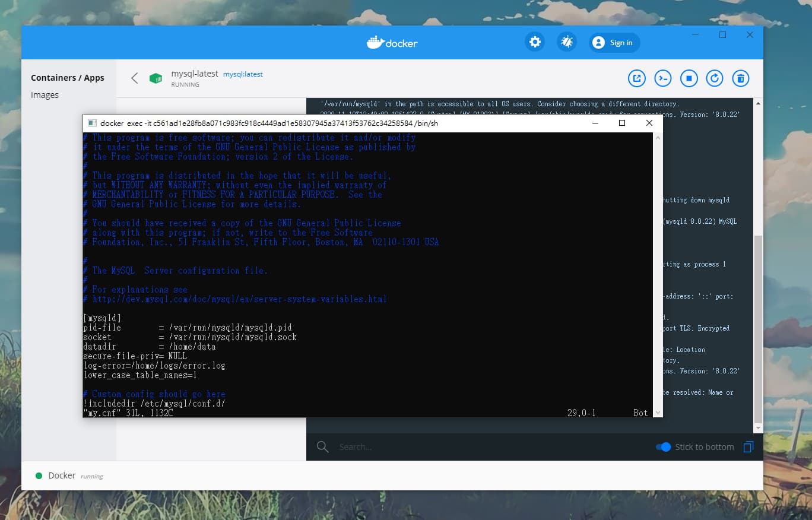This screenshot has height=520, width=812.
Task: Stop the mysql-latest container
Action: click(689, 78)
